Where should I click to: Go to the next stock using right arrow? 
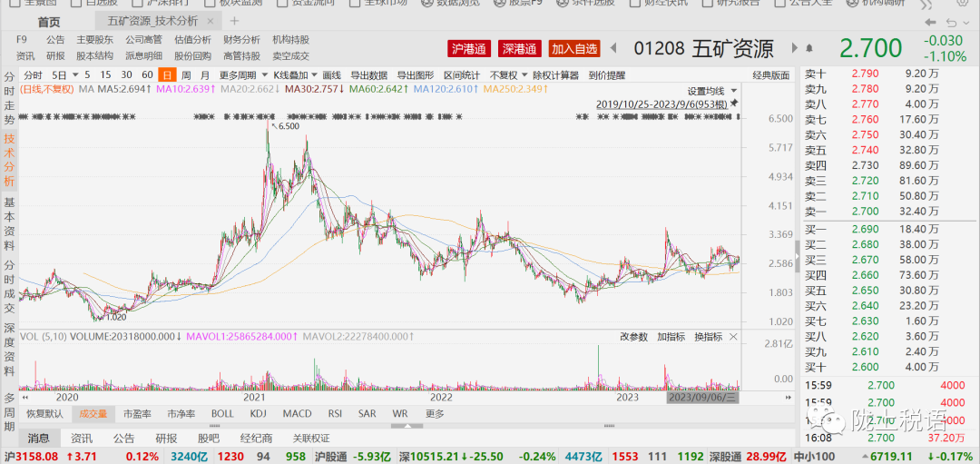(x=795, y=48)
